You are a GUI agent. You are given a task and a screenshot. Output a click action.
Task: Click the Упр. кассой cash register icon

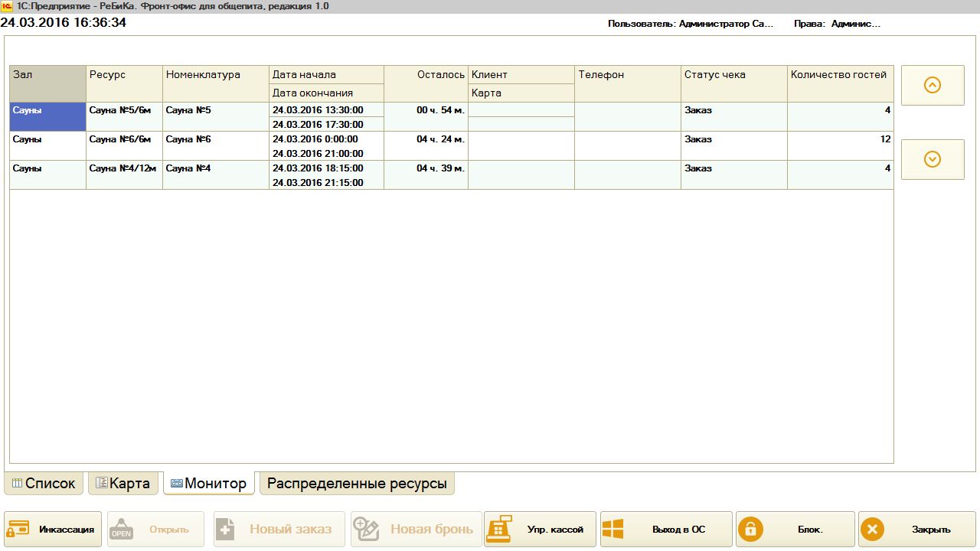(500, 529)
